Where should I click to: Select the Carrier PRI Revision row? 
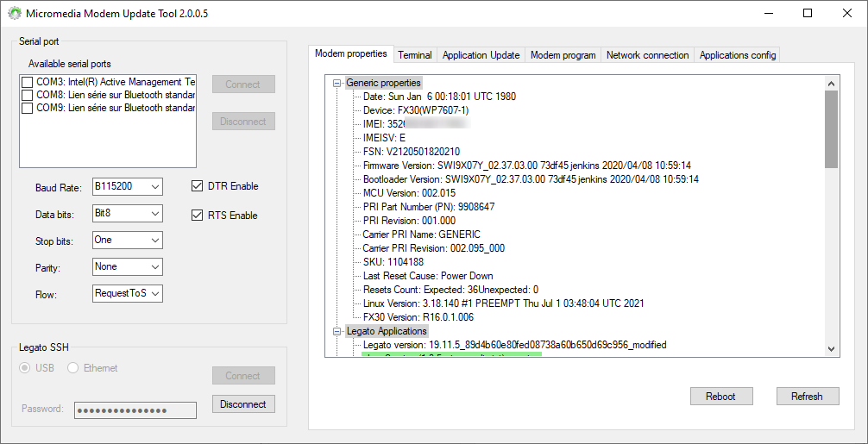click(x=434, y=249)
